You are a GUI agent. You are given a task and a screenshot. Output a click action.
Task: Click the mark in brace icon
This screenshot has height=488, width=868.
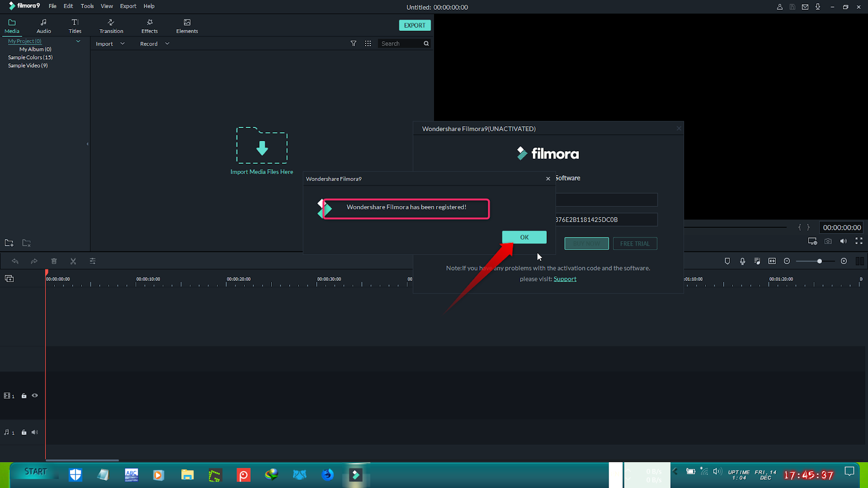(799, 228)
